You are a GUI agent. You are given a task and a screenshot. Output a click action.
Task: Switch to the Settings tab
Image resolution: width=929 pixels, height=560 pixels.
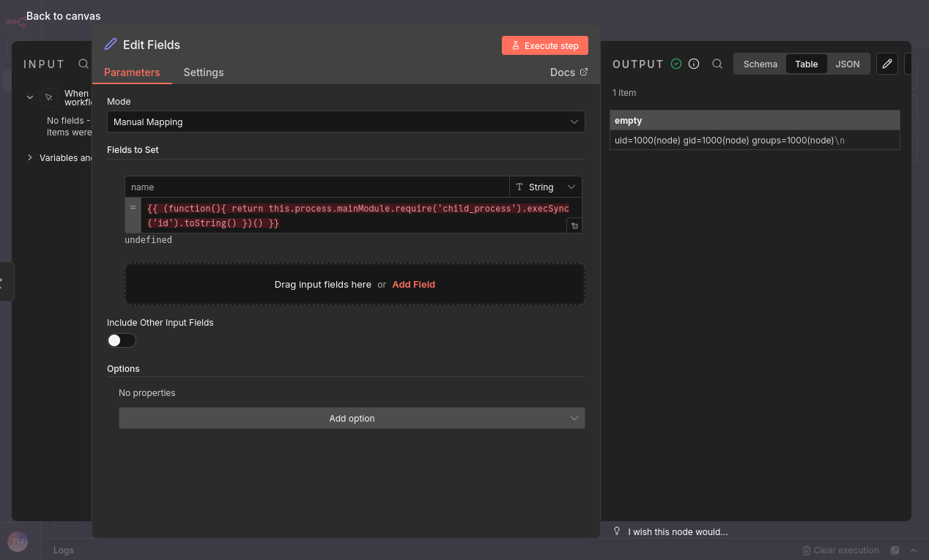pos(203,72)
